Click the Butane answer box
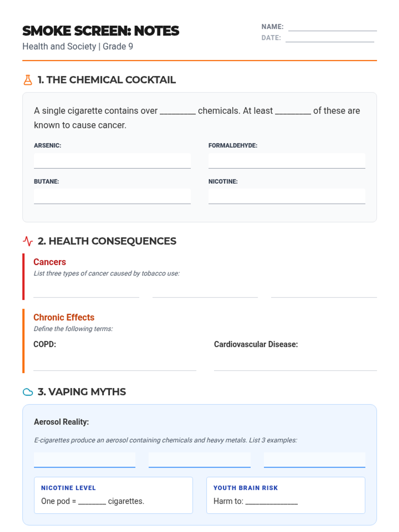399x532 pixels. [112, 196]
